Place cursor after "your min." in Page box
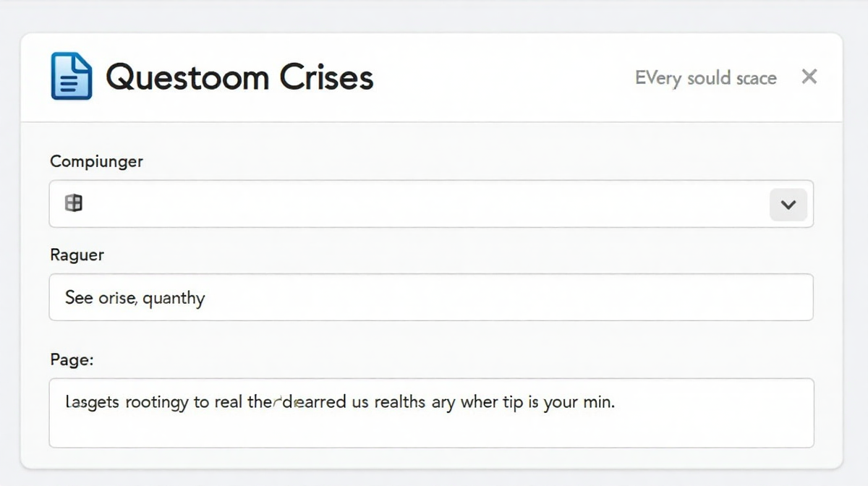Image resolution: width=868 pixels, height=486 pixels. (616, 402)
